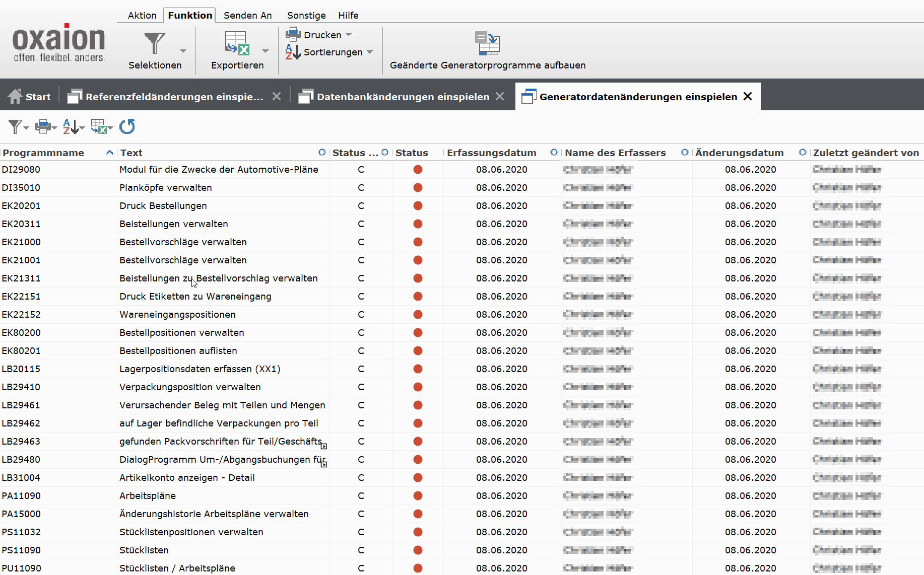Open the Senden An menu
The height and width of the screenshot is (575, 924).
coord(247,15)
